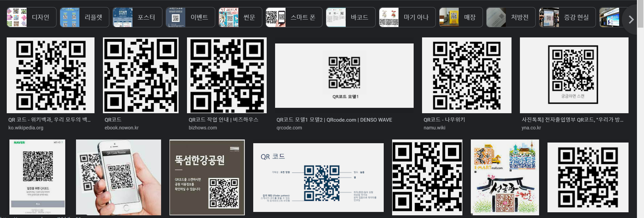Open the NAVER QR check-in screenshot image
Screen dimensions: 644x218
coord(37,177)
